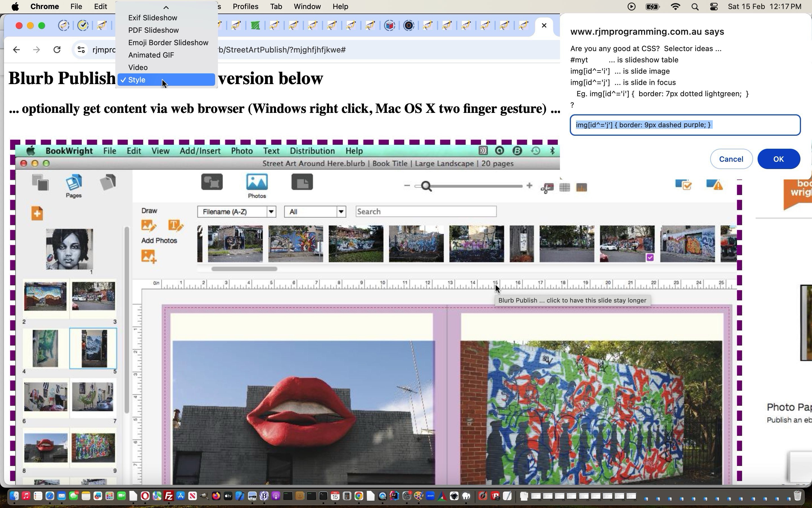Select the highlighted page 5 thumbnail
The height and width of the screenshot is (508, 812).
[x=93, y=349]
